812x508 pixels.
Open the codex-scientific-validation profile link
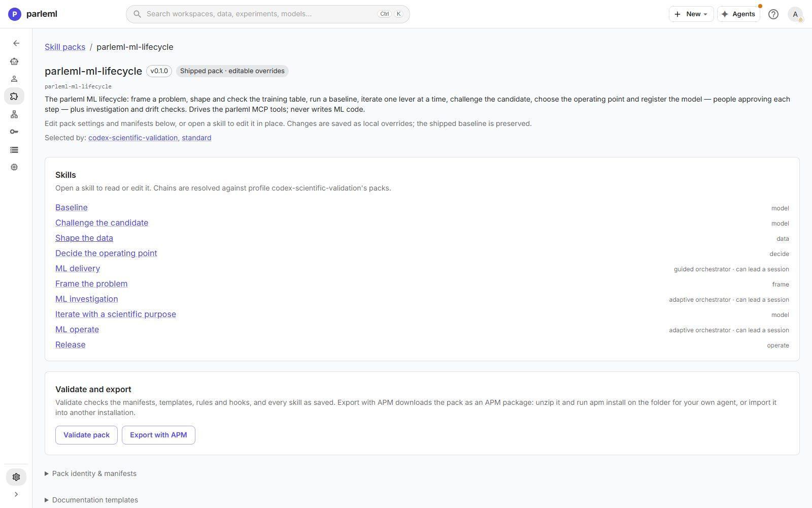(133, 138)
